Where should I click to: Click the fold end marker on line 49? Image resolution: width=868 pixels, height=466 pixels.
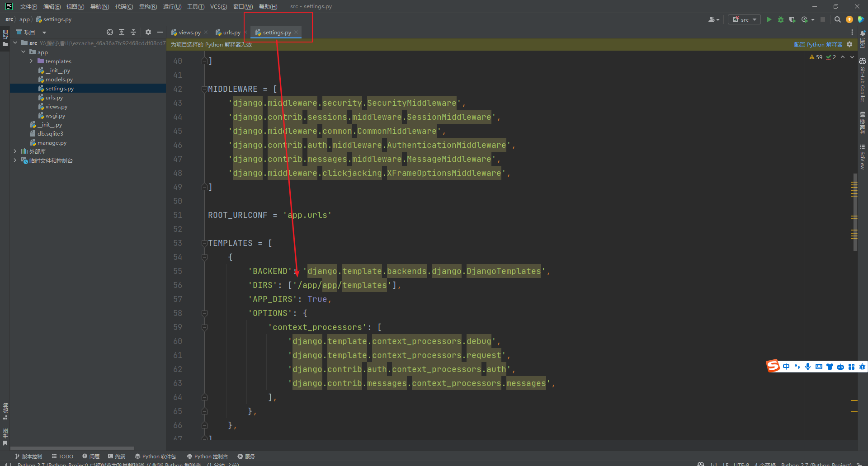click(x=204, y=187)
